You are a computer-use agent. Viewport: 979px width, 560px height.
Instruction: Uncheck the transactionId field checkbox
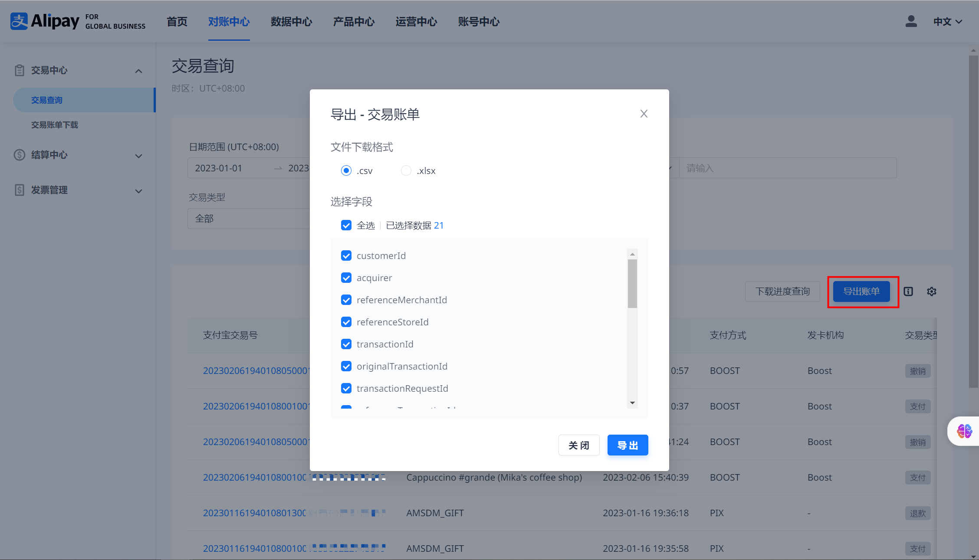pos(346,344)
